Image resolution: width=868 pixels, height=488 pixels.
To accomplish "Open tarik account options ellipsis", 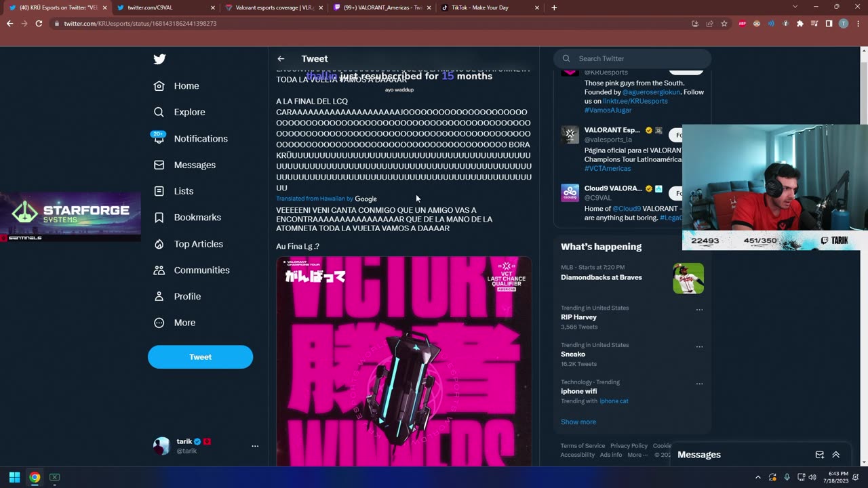I will [x=255, y=446].
